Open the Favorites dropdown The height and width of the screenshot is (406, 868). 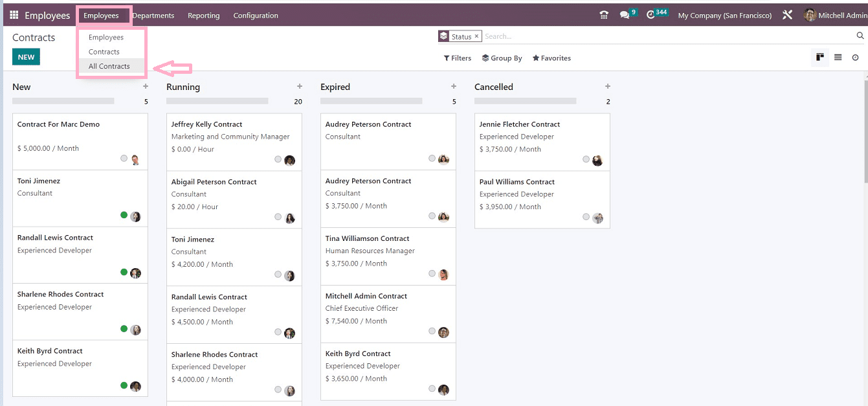pos(551,58)
